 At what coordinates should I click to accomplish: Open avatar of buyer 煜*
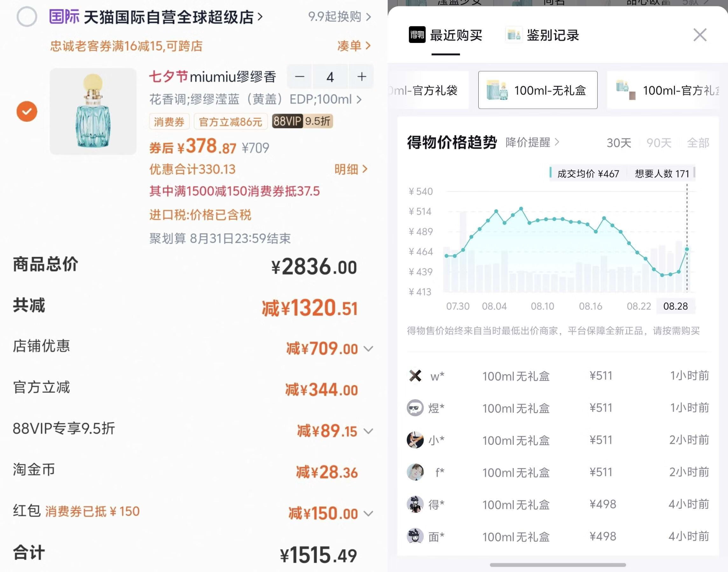click(415, 408)
